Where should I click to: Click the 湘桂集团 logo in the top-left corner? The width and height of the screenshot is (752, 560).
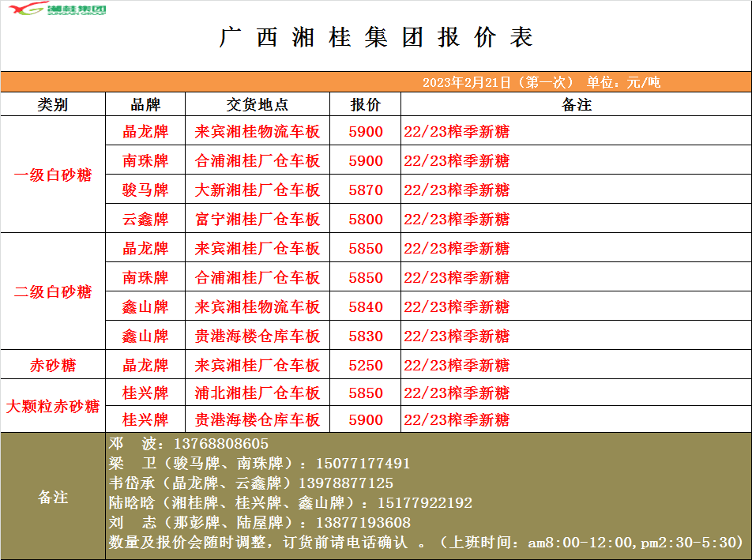tap(54, 9)
